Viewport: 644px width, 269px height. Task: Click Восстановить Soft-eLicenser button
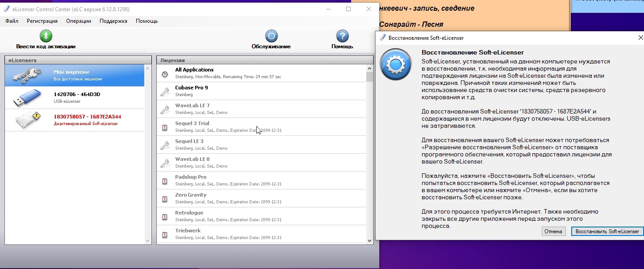tap(607, 231)
